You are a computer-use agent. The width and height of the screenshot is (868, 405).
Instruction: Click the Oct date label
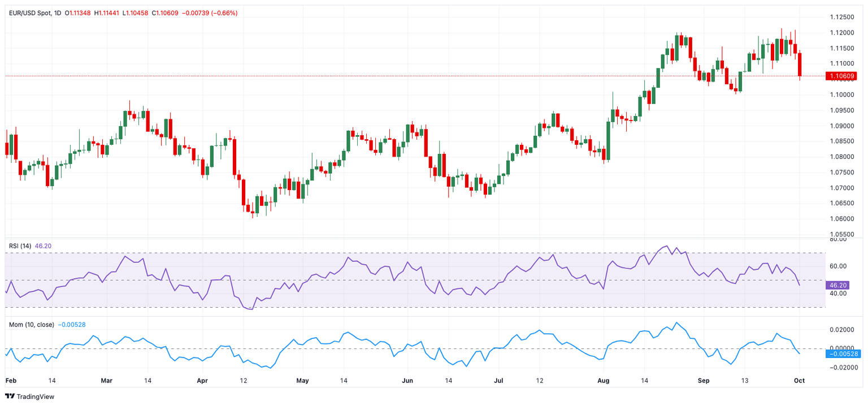coord(800,381)
